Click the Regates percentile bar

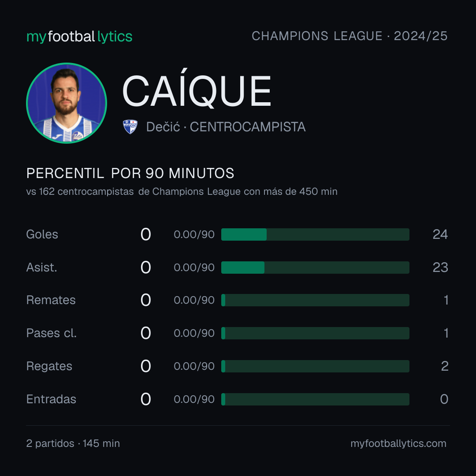315,366
